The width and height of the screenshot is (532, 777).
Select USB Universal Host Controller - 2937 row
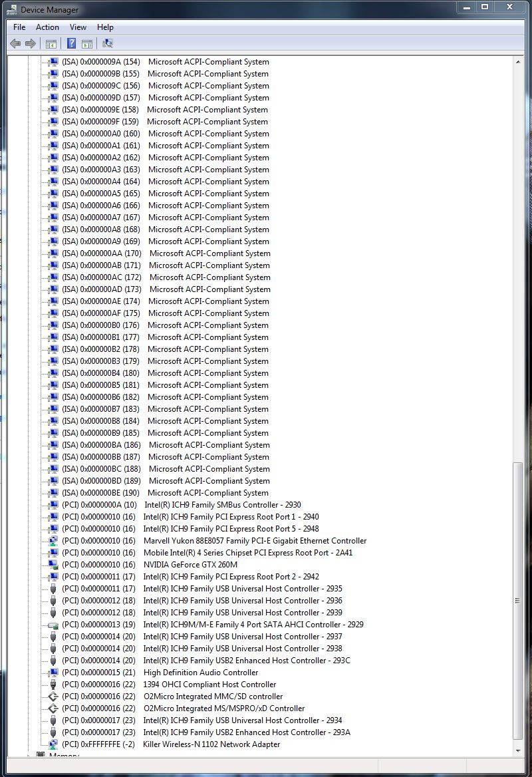(x=202, y=637)
